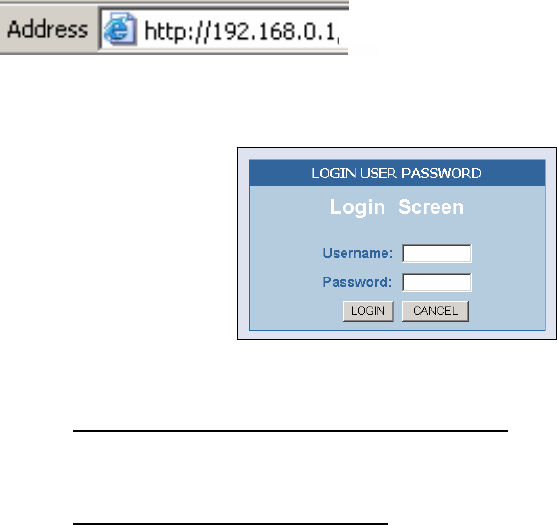Click the upper horizontal divider line
The image size is (557, 525).
click(x=290, y=431)
